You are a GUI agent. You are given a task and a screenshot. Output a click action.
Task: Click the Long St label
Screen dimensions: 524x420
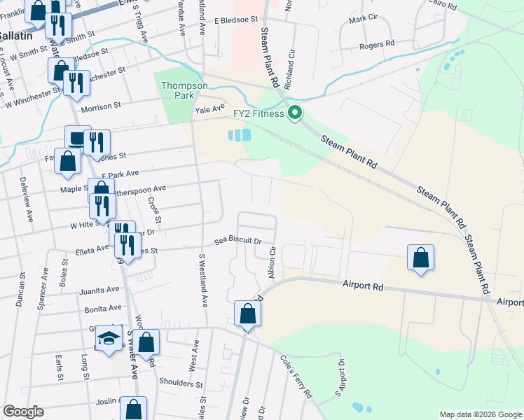click(85, 367)
